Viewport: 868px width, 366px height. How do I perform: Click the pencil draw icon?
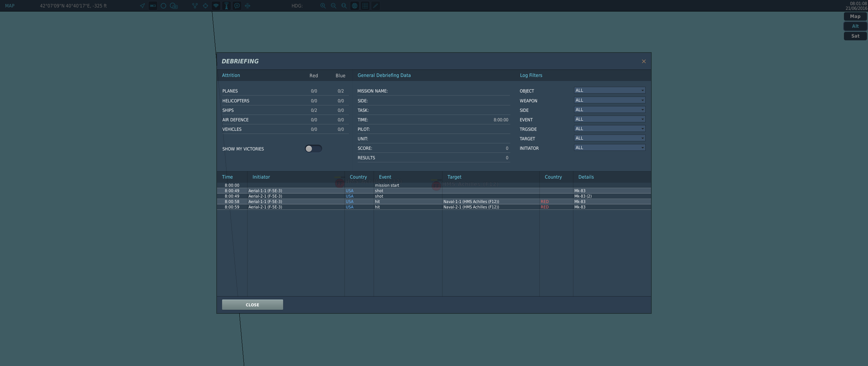[376, 6]
